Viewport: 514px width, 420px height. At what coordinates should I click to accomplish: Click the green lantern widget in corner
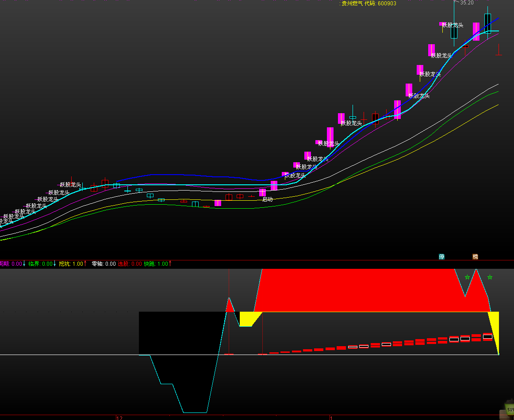tap(508, 409)
